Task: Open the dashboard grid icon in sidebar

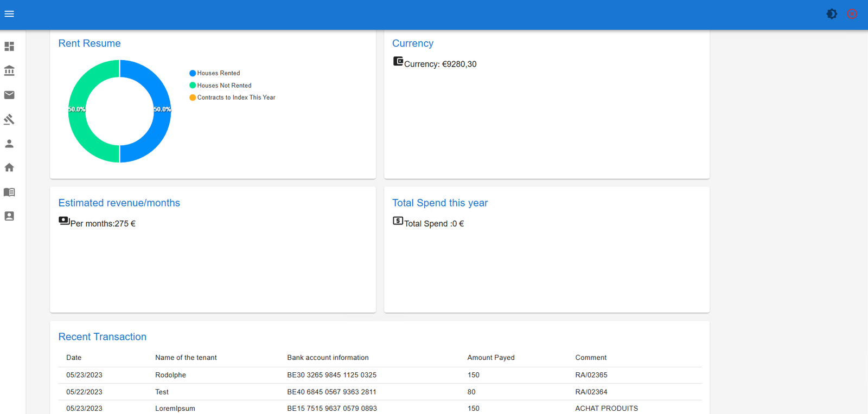Action: 9,47
